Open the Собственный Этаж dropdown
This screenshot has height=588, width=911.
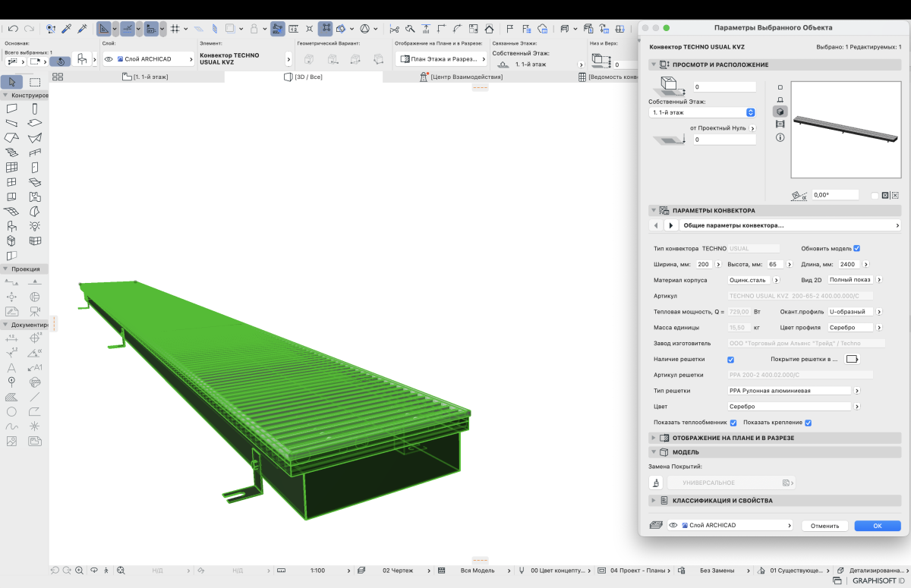(x=702, y=112)
